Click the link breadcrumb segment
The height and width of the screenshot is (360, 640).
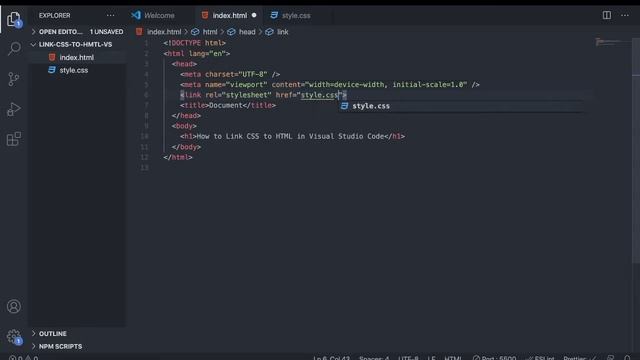[x=282, y=32]
